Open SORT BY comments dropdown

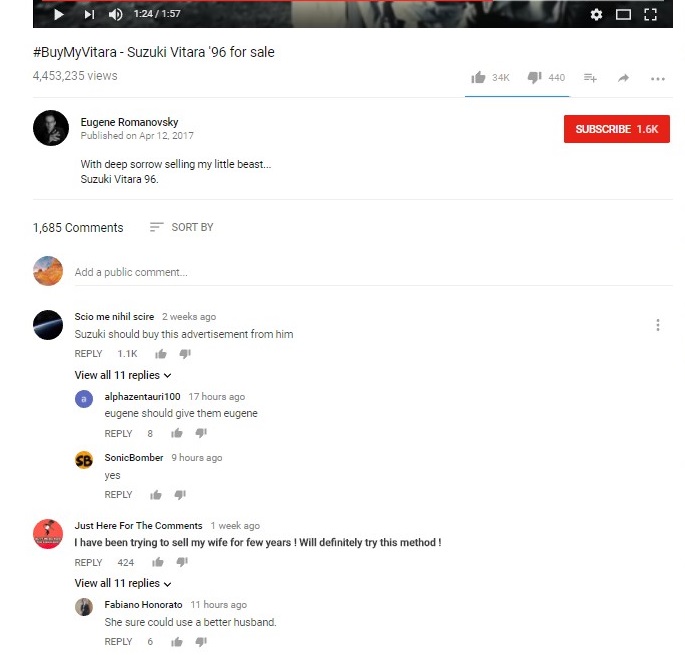pyautogui.click(x=181, y=227)
